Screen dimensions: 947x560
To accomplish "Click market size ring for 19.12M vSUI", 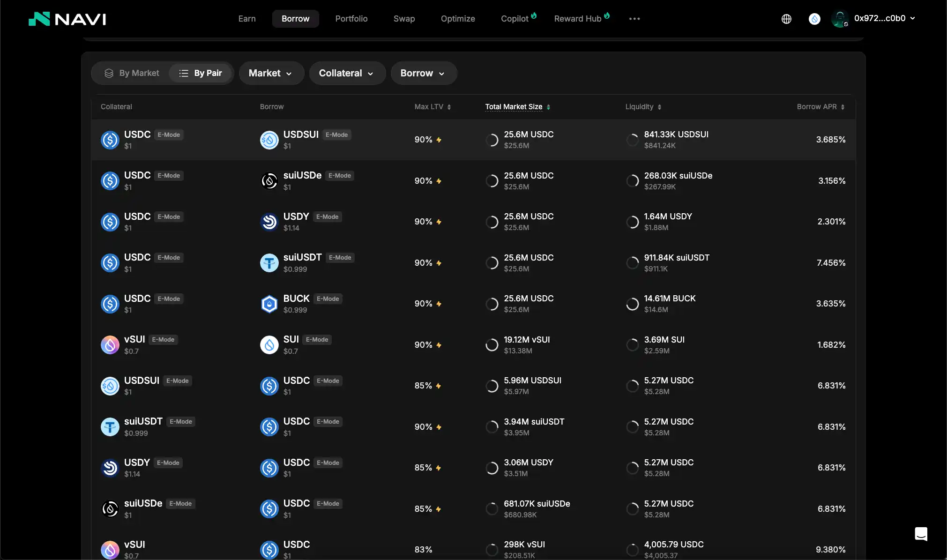I will click(492, 345).
